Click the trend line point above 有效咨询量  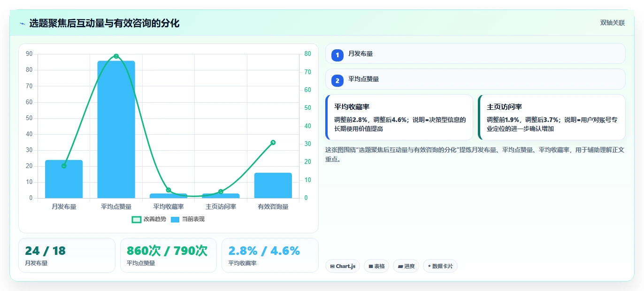point(273,143)
